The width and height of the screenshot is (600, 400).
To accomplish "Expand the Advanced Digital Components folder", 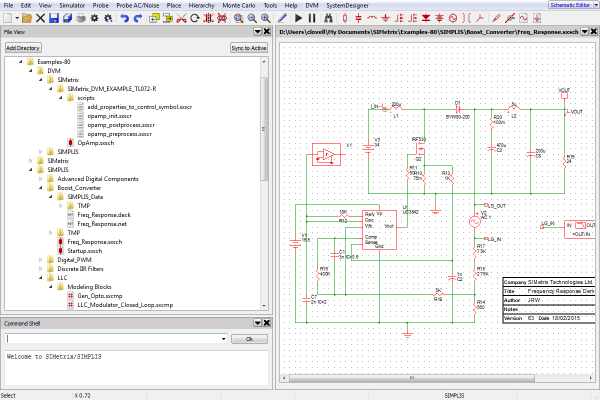I will point(41,179).
